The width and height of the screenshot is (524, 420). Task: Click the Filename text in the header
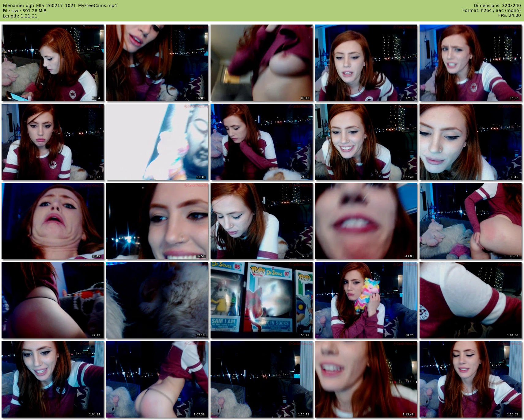point(60,6)
